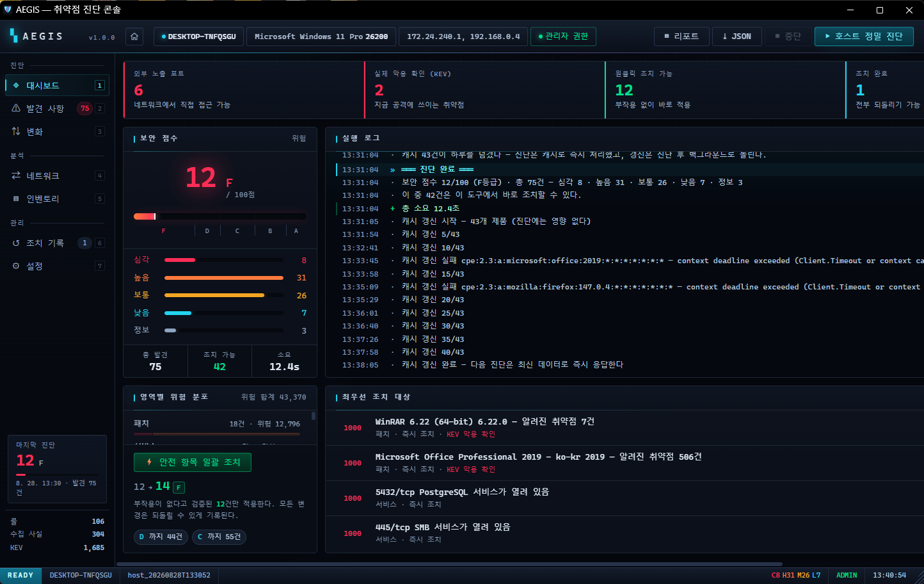Open the Microsoft Office Professional 2019 item

click(625, 463)
